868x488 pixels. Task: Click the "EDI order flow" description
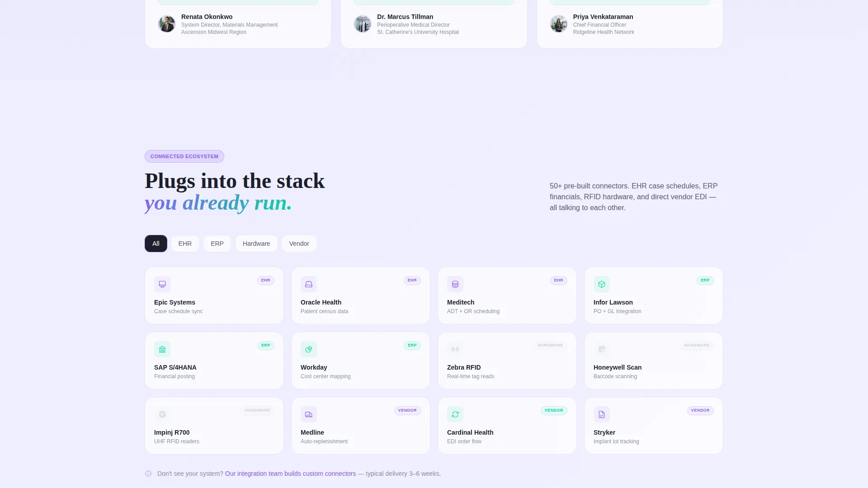pos(464,441)
